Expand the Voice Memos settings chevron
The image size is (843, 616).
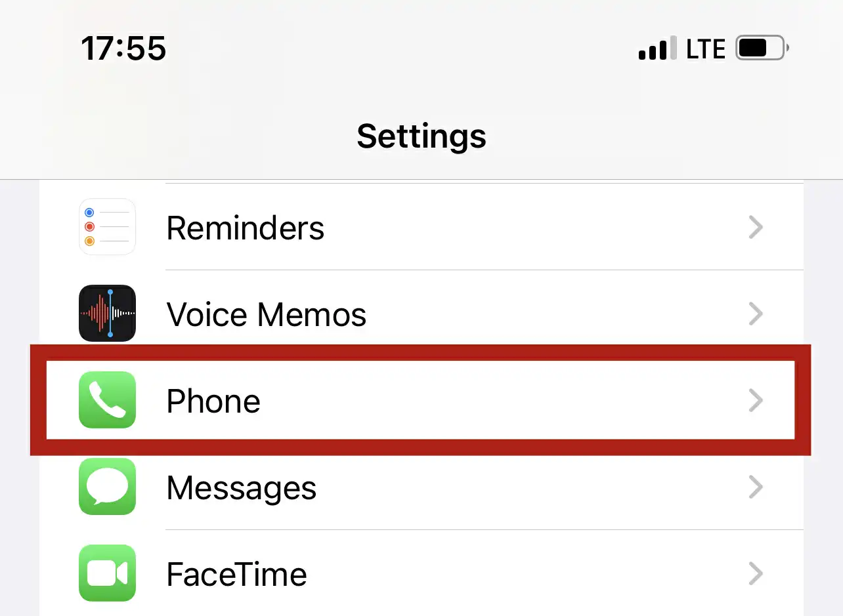[756, 314]
